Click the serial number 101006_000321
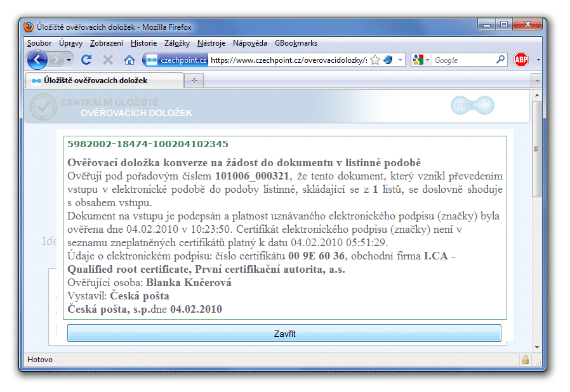Screen dimensions: 570x392 tap(252, 176)
